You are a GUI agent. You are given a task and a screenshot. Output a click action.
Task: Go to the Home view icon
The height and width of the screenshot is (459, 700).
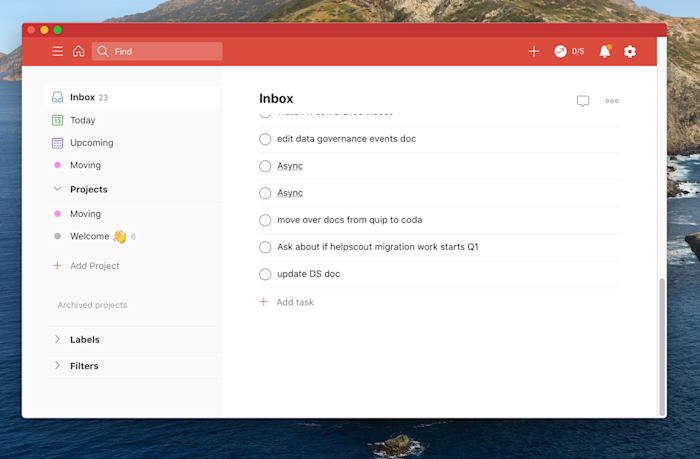coord(79,51)
